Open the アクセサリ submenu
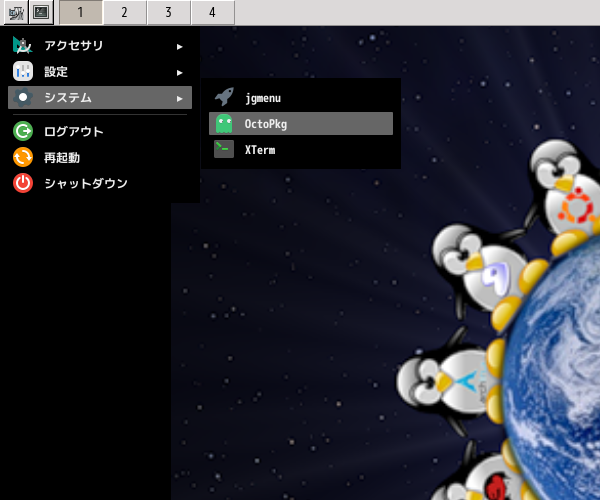This screenshot has width=600, height=500. pos(100,46)
